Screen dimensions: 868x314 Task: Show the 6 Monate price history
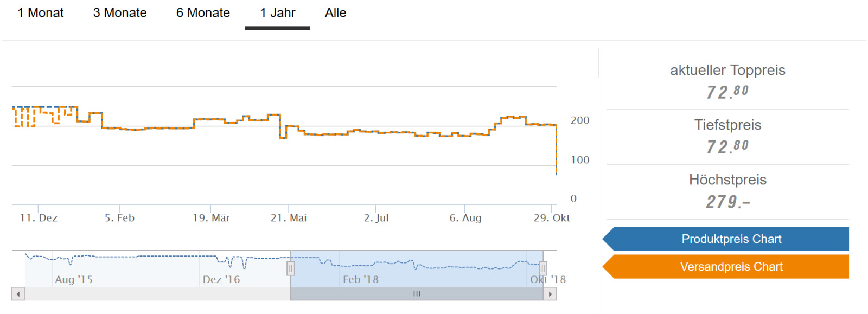(x=203, y=13)
